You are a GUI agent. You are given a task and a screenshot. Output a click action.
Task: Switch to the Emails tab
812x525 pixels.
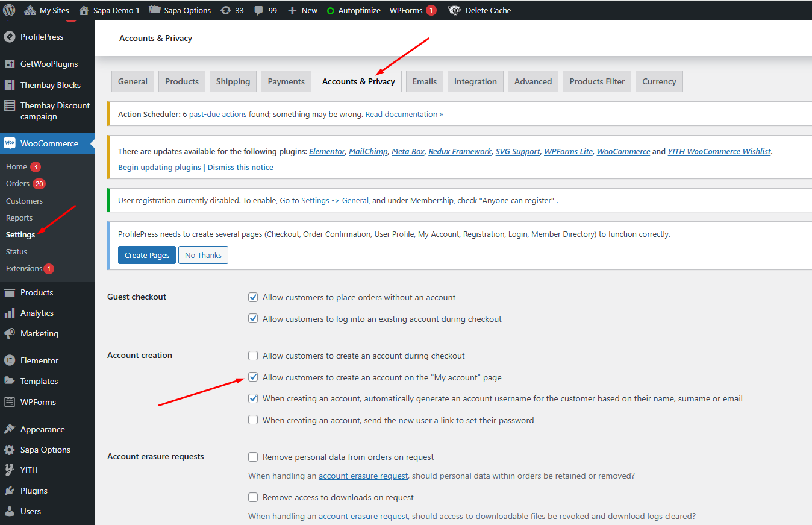point(425,81)
